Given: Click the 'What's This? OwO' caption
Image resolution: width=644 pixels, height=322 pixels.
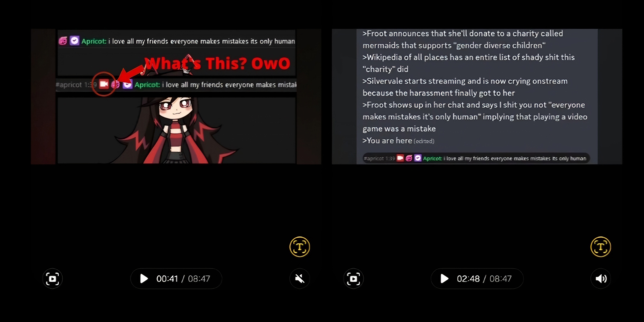Looking at the screenshot, I should click(217, 63).
